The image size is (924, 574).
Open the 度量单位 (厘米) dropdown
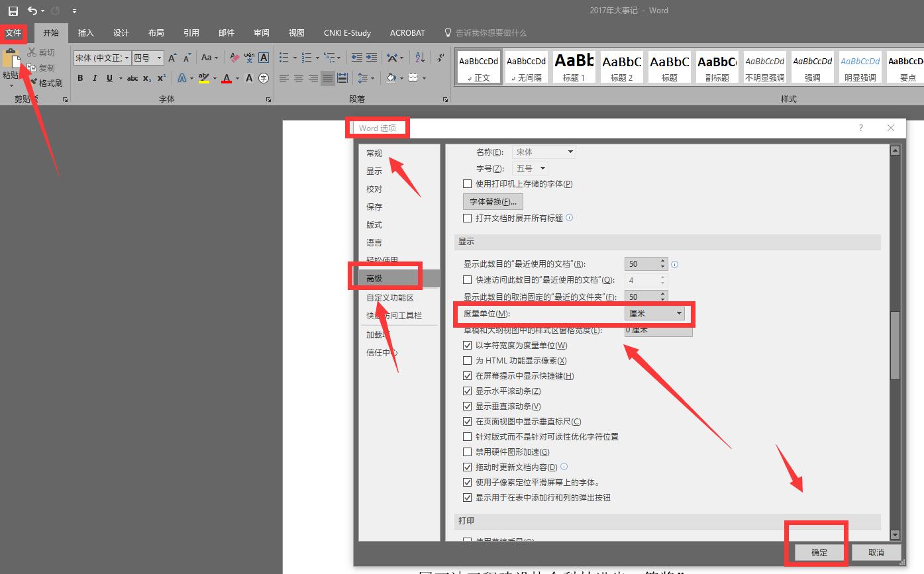[x=654, y=314]
